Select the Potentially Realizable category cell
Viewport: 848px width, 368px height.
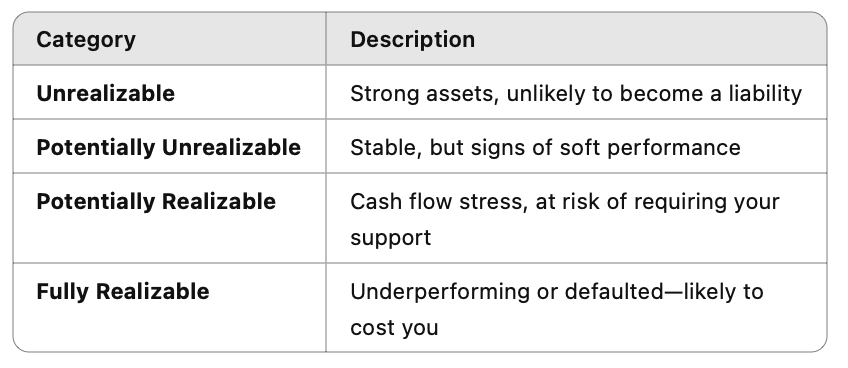coord(169,219)
